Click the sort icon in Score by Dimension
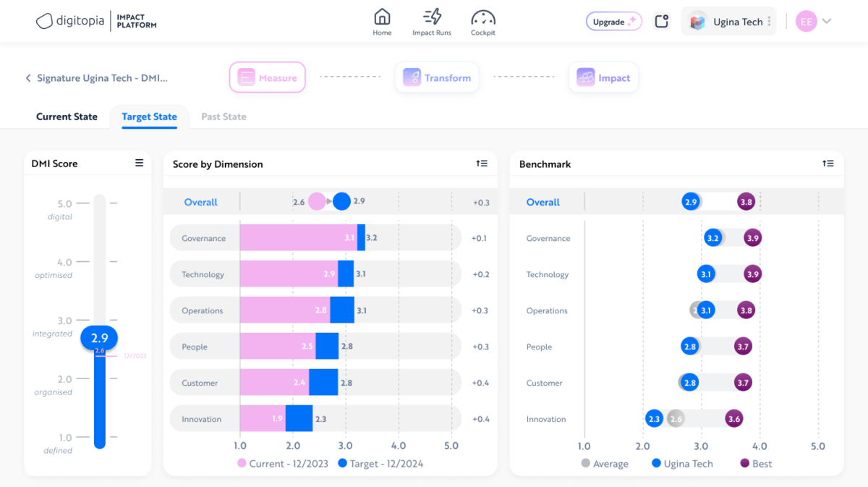868x487 pixels. 482,164
